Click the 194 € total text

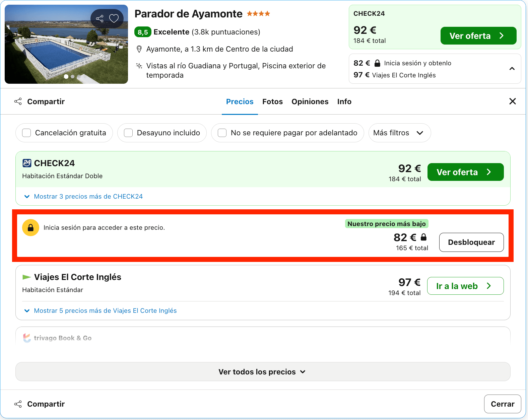pyautogui.click(x=404, y=293)
